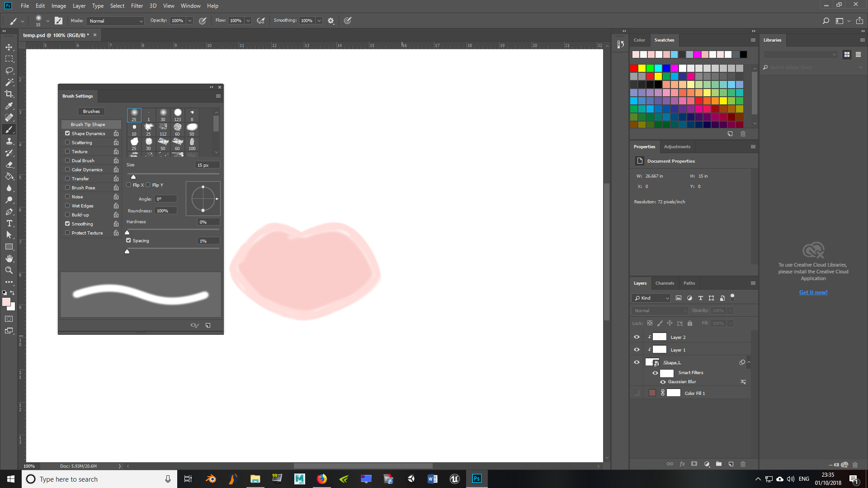Expand the Smart Filters under Shape 1

(748, 362)
